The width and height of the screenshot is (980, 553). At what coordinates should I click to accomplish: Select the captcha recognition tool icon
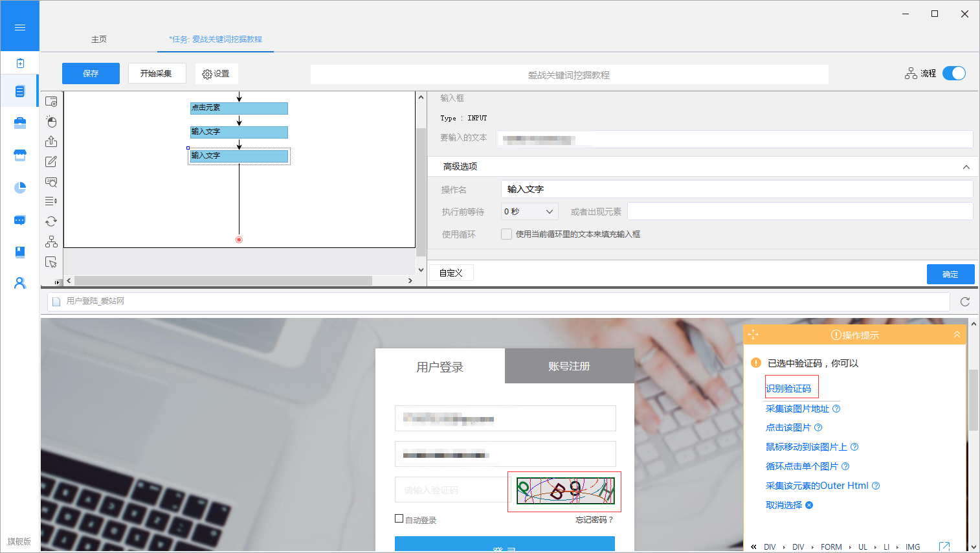pos(51,181)
